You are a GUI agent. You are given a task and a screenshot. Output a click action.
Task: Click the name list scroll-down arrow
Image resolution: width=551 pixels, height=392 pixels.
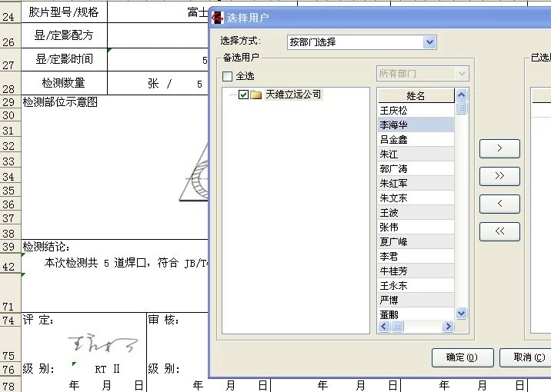tap(462, 314)
